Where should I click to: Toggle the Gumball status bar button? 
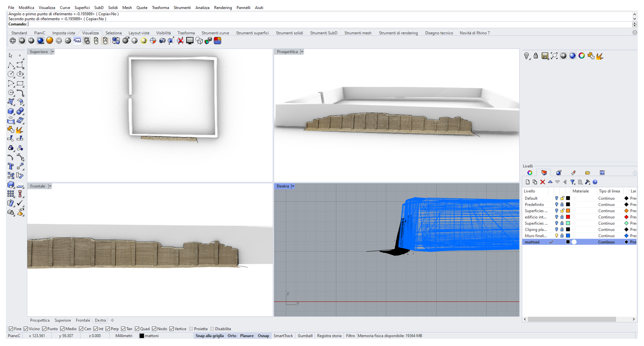305,336
